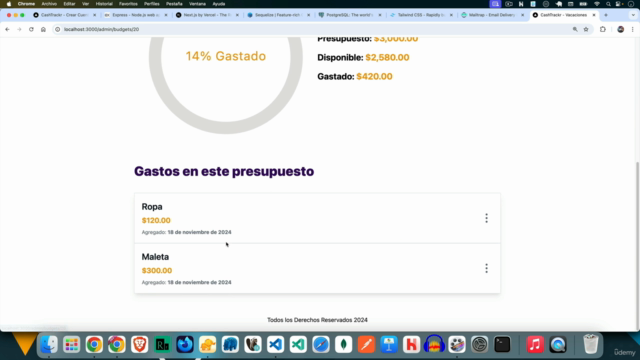640x360 pixels.
Task: Close the Tailwind CSS tab
Action: pyautogui.click(x=451, y=15)
